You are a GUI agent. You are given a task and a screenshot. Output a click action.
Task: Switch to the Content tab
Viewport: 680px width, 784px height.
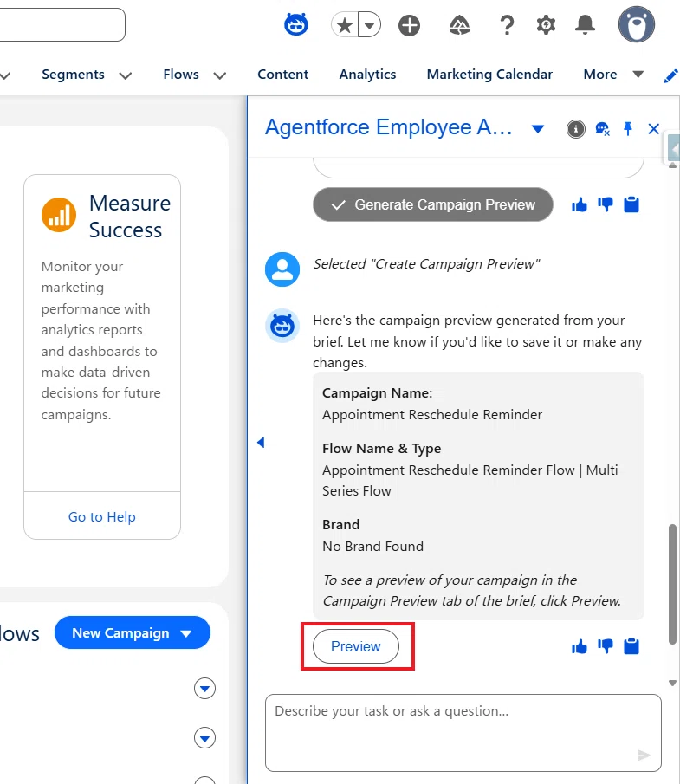pos(282,74)
